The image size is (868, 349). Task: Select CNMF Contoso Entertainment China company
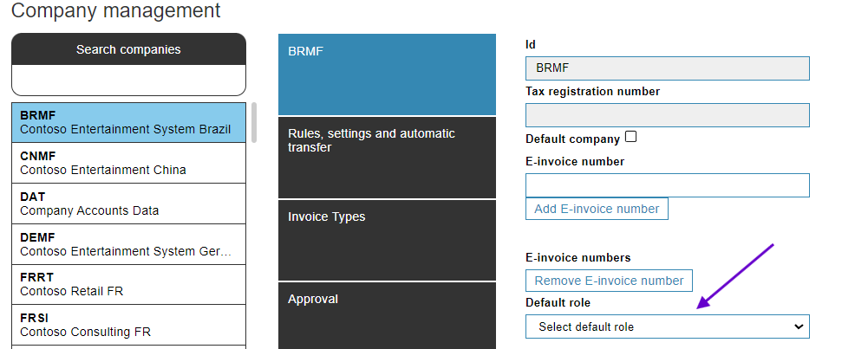[128, 163]
